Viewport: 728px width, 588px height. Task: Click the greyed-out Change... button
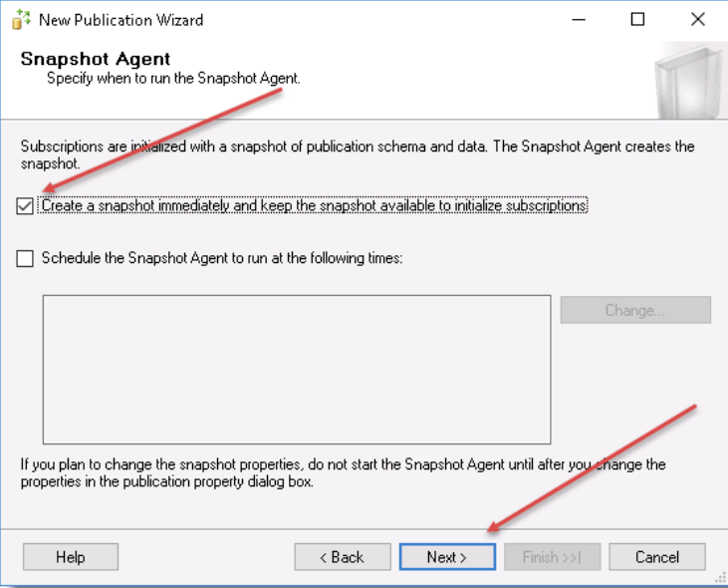pos(635,310)
